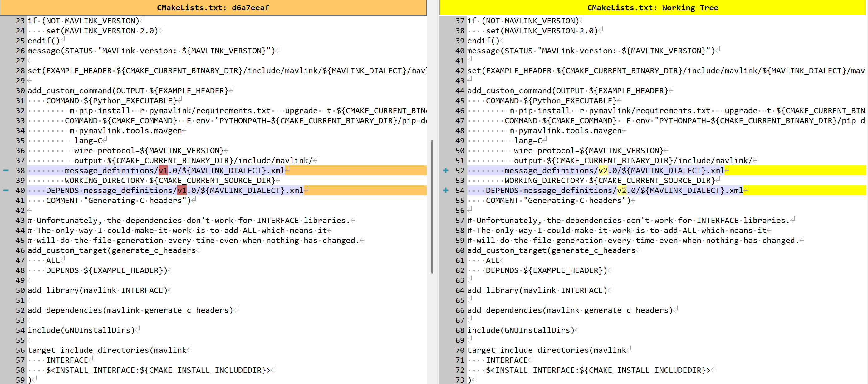The height and width of the screenshot is (384, 868).
Task: Click line number 38 in left gutter
Action: click(20, 170)
